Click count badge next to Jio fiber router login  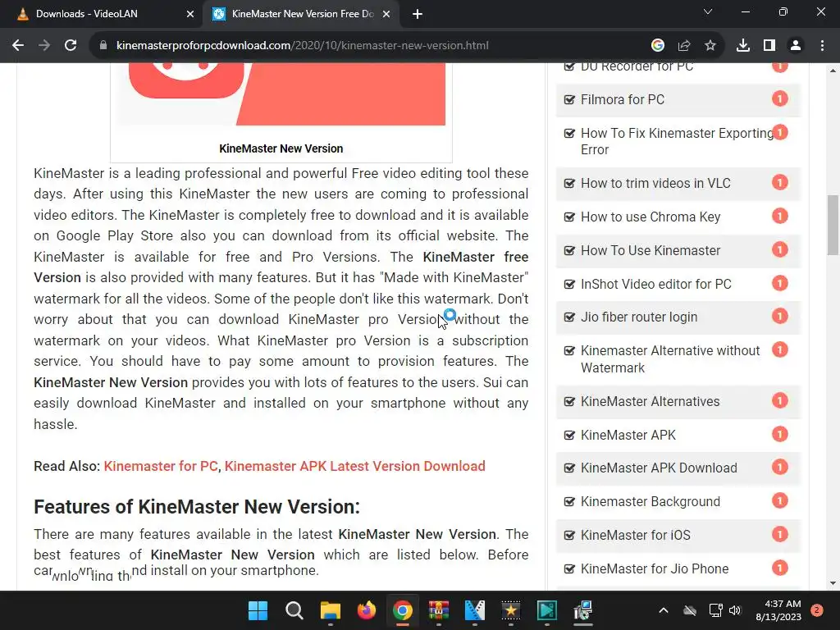pos(780,316)
